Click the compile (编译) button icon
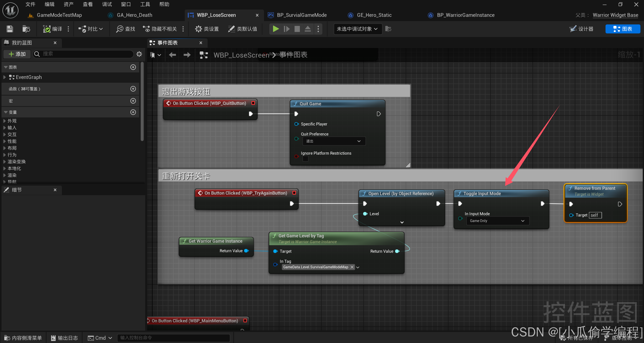This screenshot has width=644, height=343. coord(47,29)
